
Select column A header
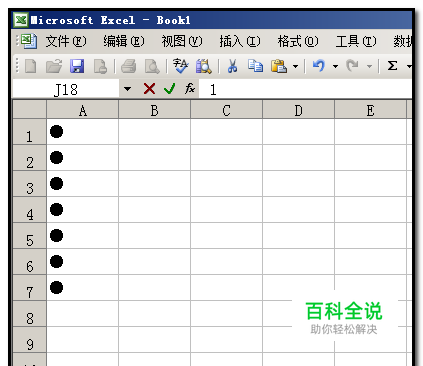click(x=83, y=110)
